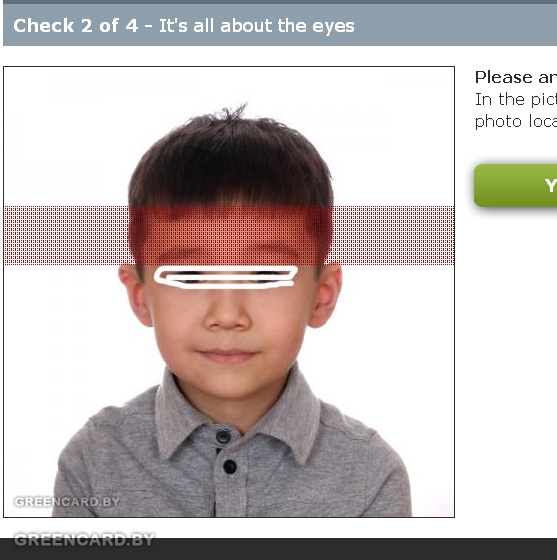Click the 'photo loca' instruction line

pyautogui.click(x=516, y=121)
